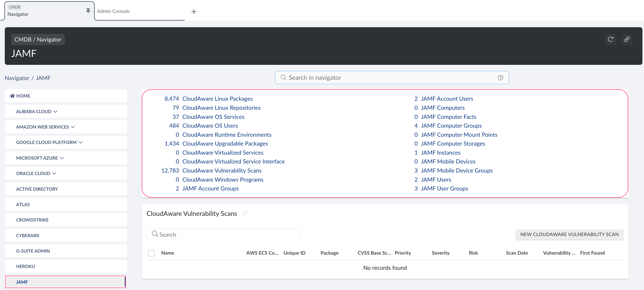Open the JAMF Mobile Device Groups link

[x=457, y=171]
